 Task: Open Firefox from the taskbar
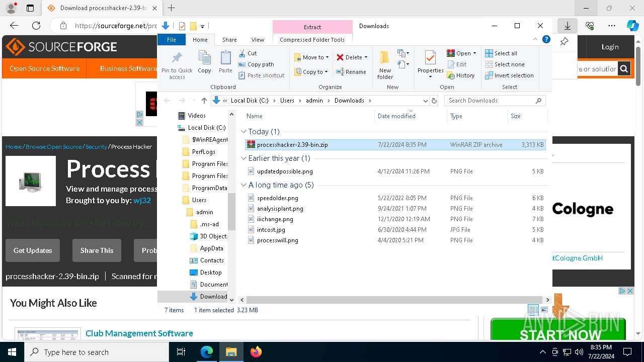pyautogui.click(x=256, y=352)
